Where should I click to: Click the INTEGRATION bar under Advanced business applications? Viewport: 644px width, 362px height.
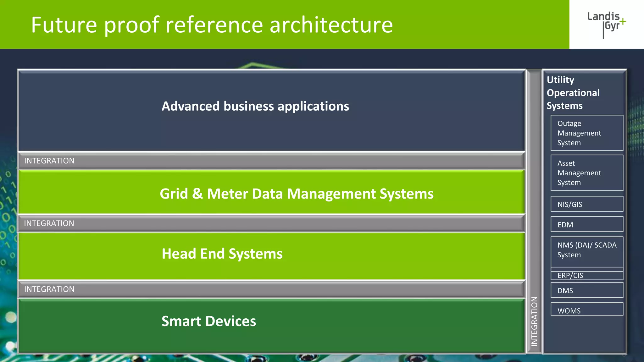272,161
